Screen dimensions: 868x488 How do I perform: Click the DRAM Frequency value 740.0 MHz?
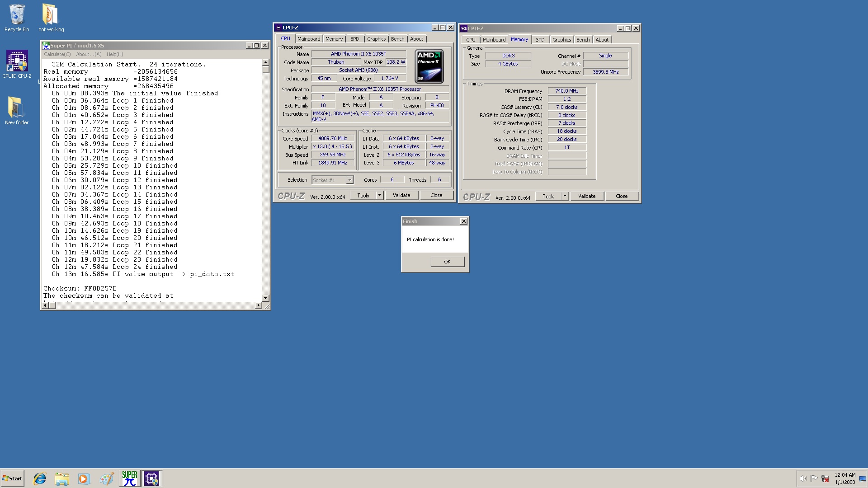coord(567,91)
